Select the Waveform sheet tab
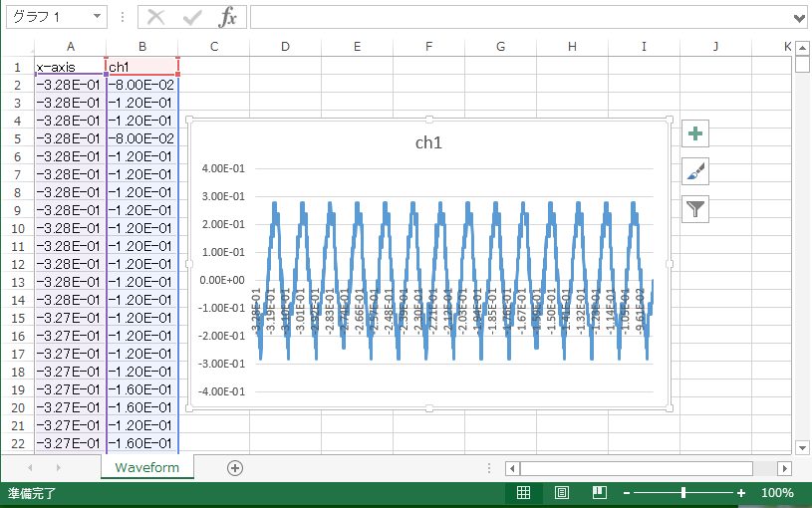 click(x=147, y=467)
